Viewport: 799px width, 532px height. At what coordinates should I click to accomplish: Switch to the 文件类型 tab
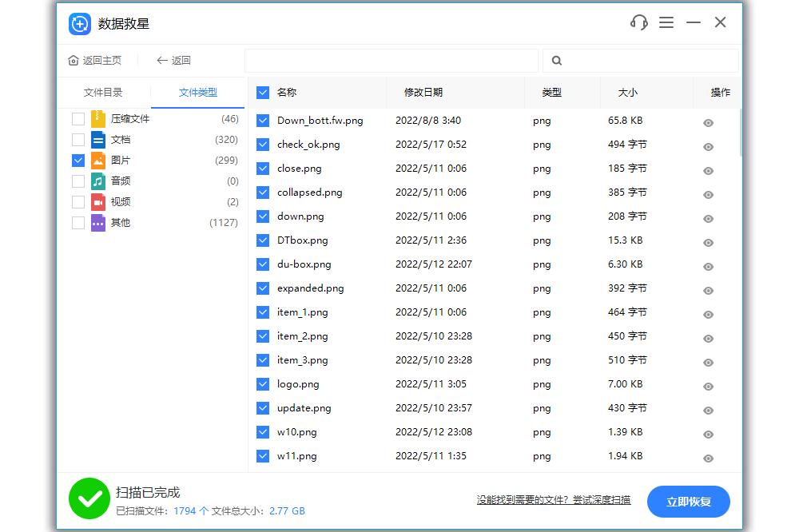pyautogui.click(x=197, y=92)
